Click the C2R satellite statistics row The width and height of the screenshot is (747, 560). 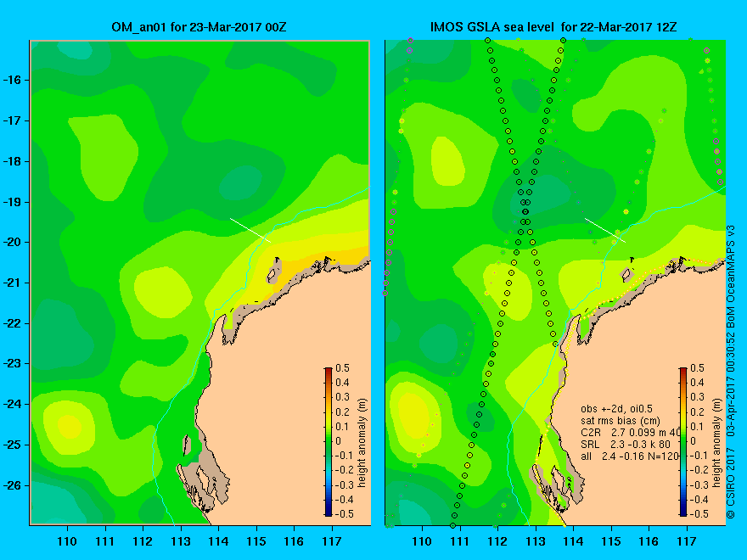coord(630,433)
